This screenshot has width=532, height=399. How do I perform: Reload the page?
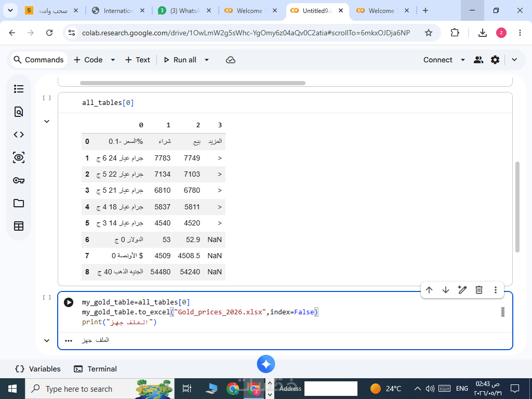(x=49, y=33)
